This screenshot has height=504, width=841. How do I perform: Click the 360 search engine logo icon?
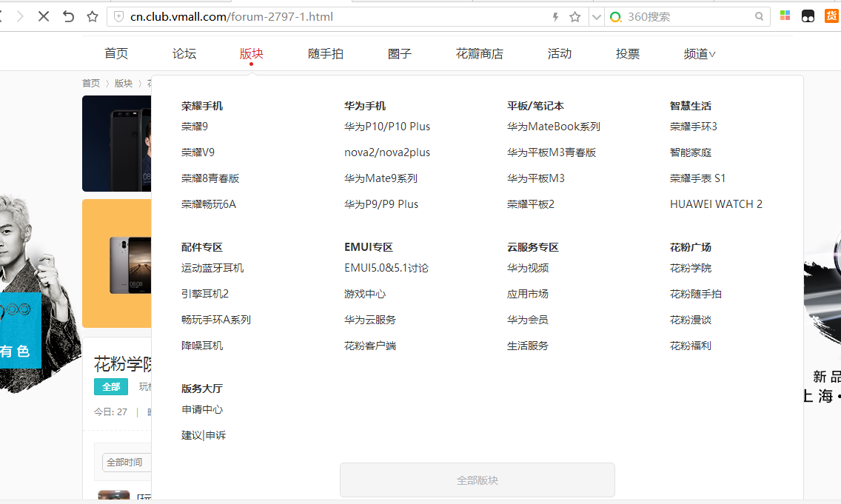[x=616, y=17]
